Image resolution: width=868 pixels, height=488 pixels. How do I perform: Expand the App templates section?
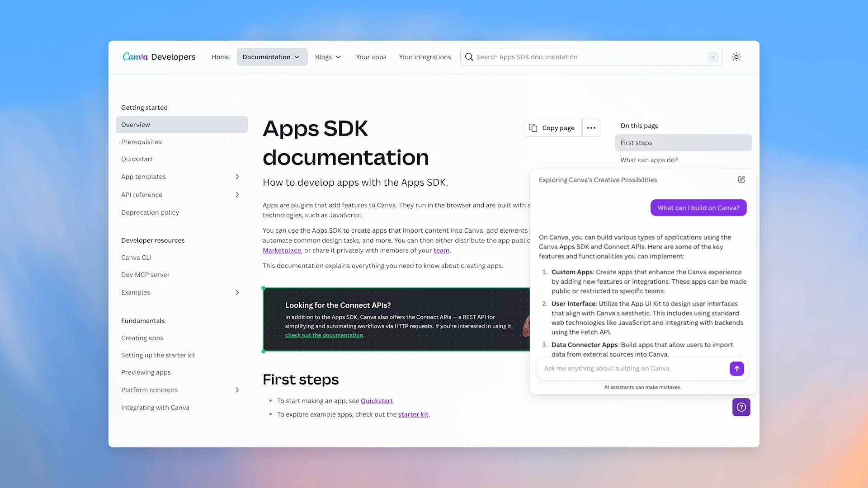(237, 177)
